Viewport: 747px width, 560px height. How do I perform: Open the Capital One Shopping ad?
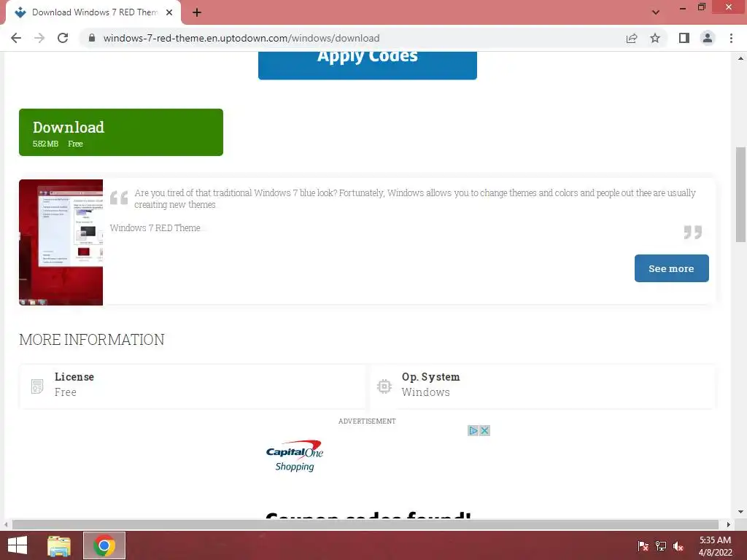pyautogui.click(x=295, y=456)
